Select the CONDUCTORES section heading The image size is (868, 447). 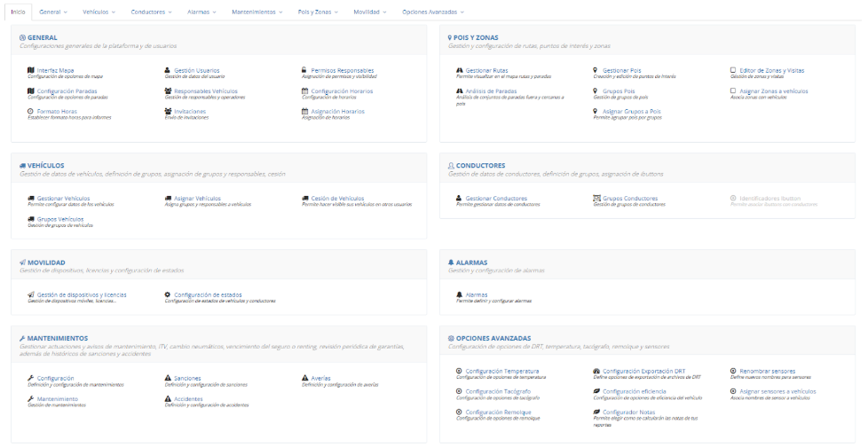(x=480, y=165)
